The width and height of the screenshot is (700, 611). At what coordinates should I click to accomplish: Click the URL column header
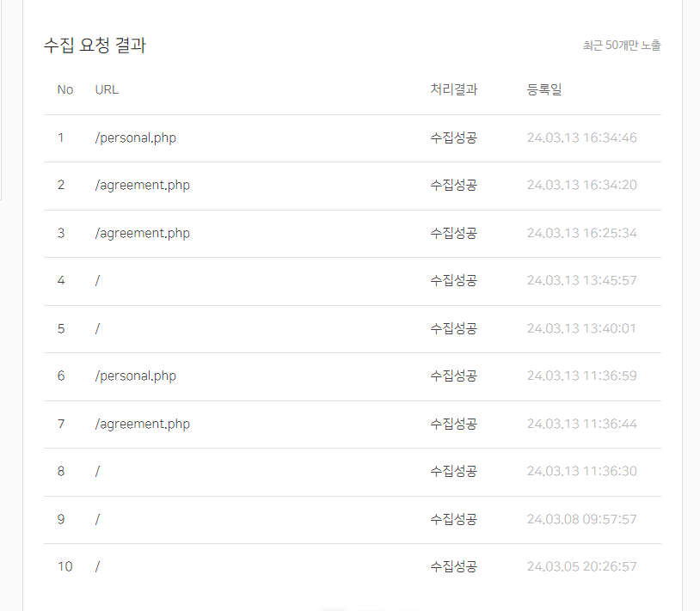(x=107, y=89)
